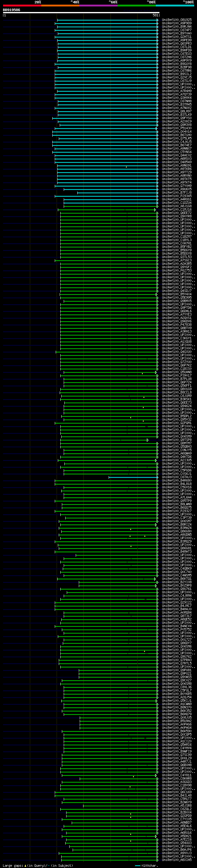
Task: Open hit UniRef100_Q94624
Action: (x=177, y=406)
